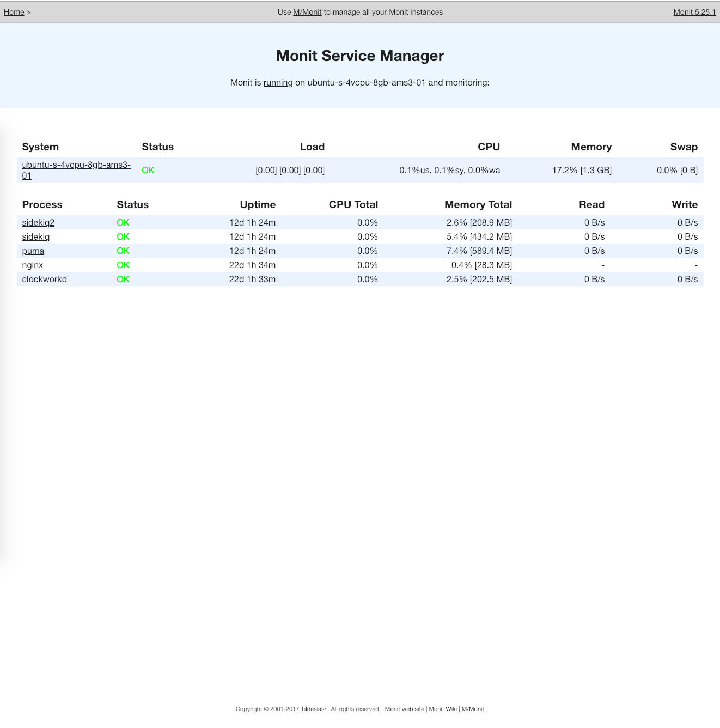The width and height of the screenshot is (720, 728).
Task: Visit the Monit web site footer link
Action: 404,709
